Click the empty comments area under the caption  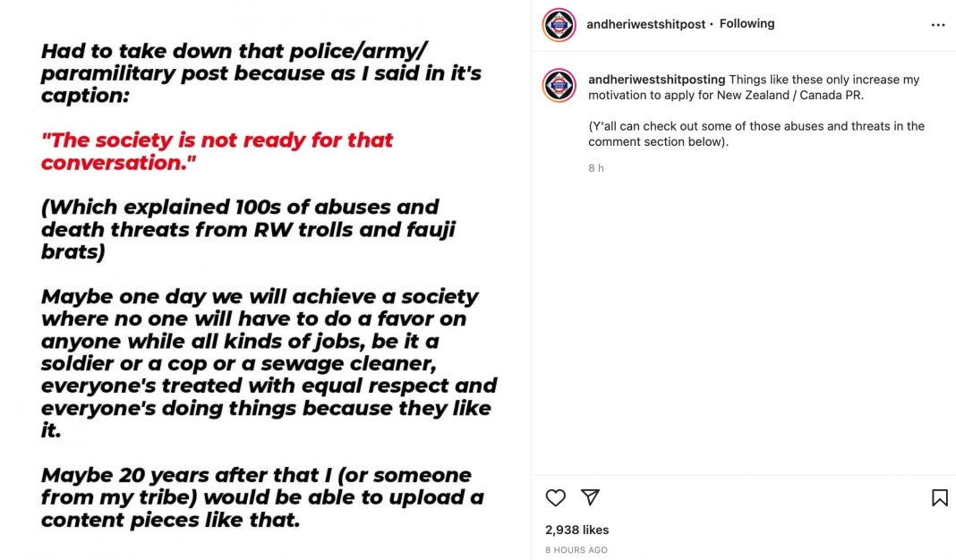coord(743,322)
